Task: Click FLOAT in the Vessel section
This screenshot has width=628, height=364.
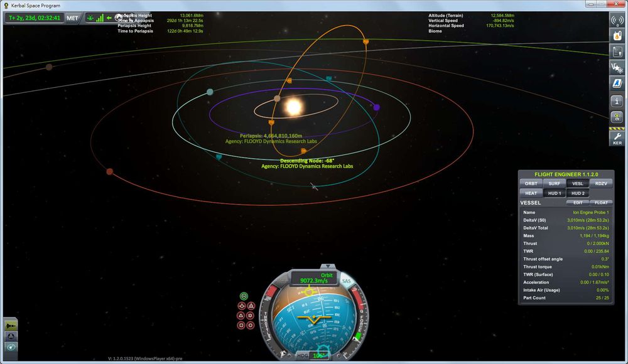Action: click(601, 203)
